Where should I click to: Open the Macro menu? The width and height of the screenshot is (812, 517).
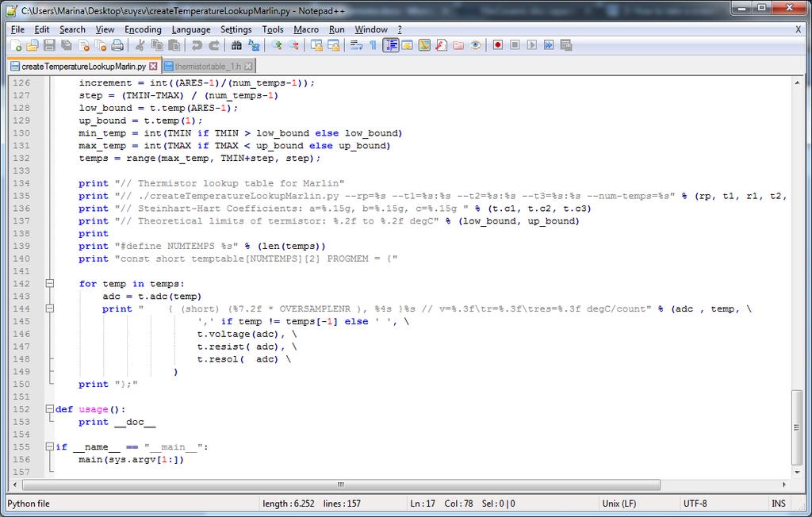pos(306,29)
